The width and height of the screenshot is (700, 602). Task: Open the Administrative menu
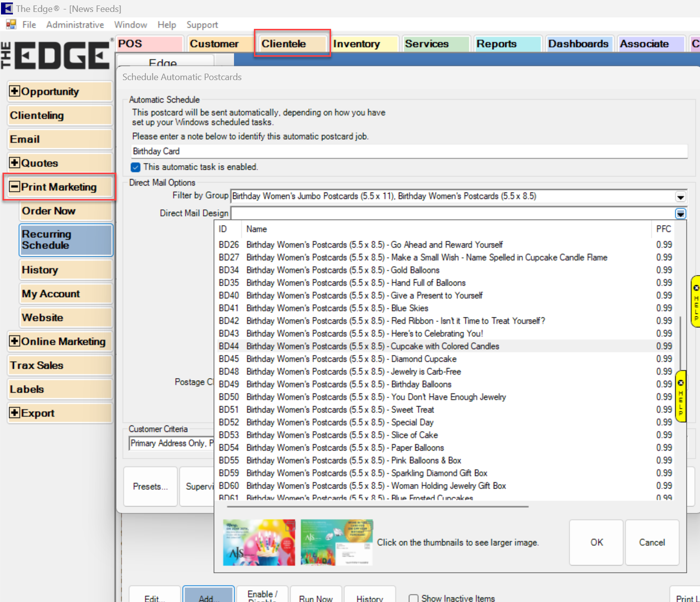(x=75, y=25)
